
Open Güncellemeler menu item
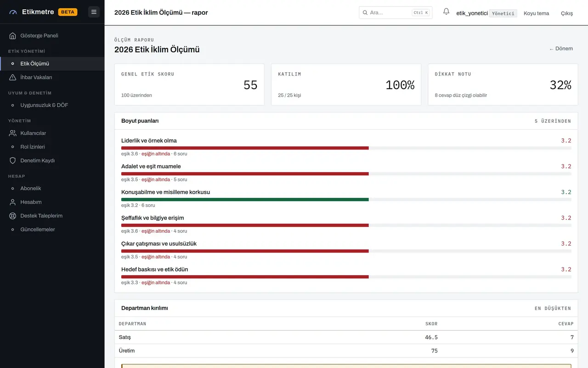pos(52,230)
